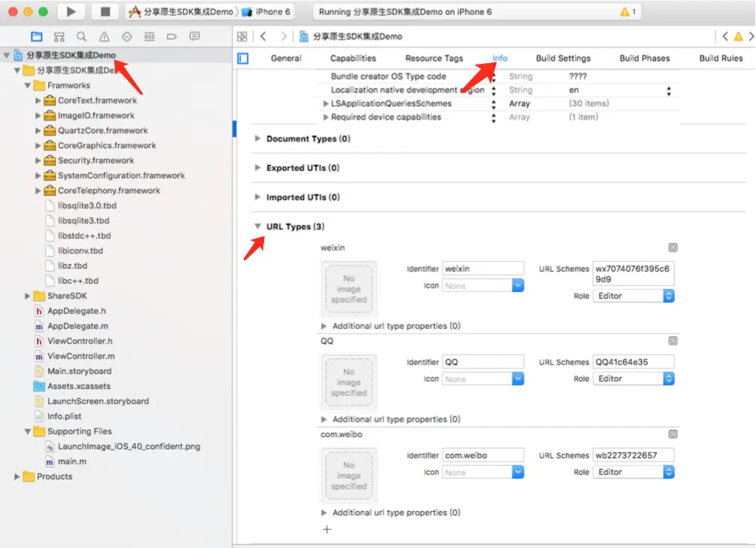Switch to the Resource Tags tab

434,59
